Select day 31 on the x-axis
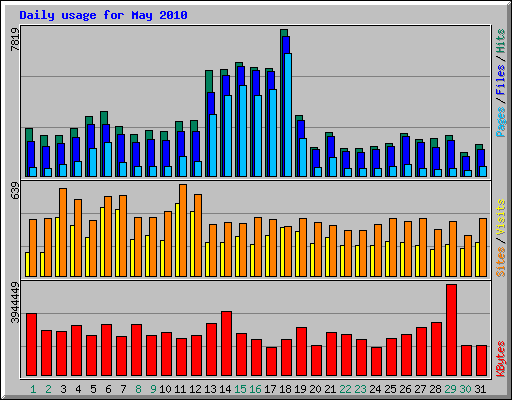This screenshot has width=512, height=400. (480, 389)
